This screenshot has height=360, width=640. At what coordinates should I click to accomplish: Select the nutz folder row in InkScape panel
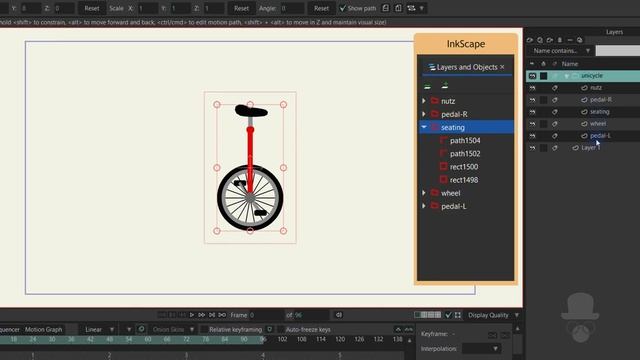pos(466,101)
